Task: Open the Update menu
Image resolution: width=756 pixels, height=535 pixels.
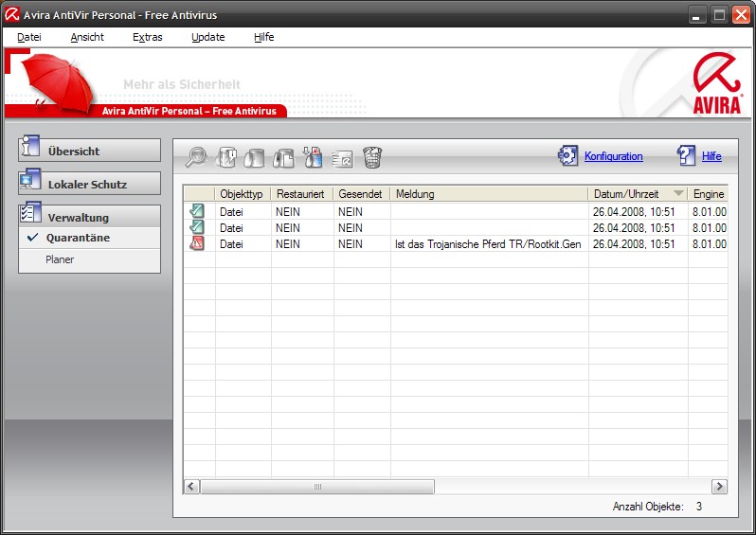Action: (207, 37)
